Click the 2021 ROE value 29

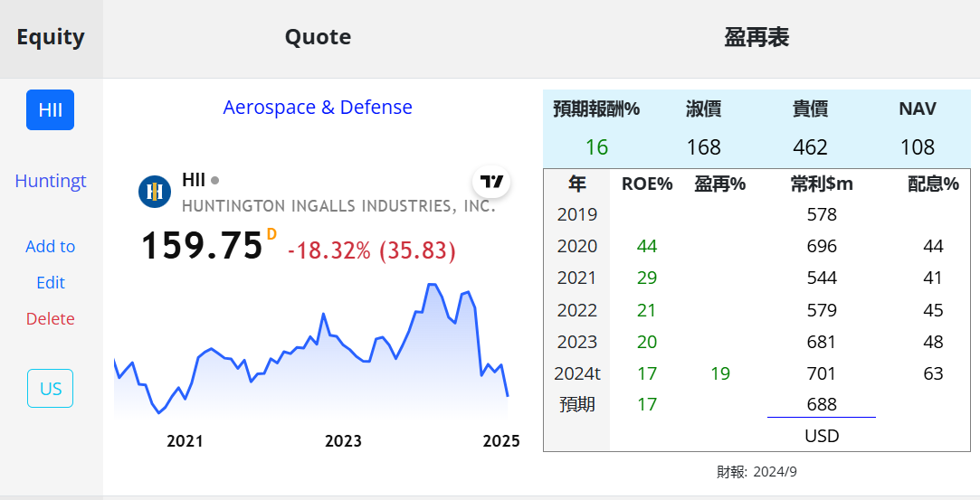(x=647, y=278)
